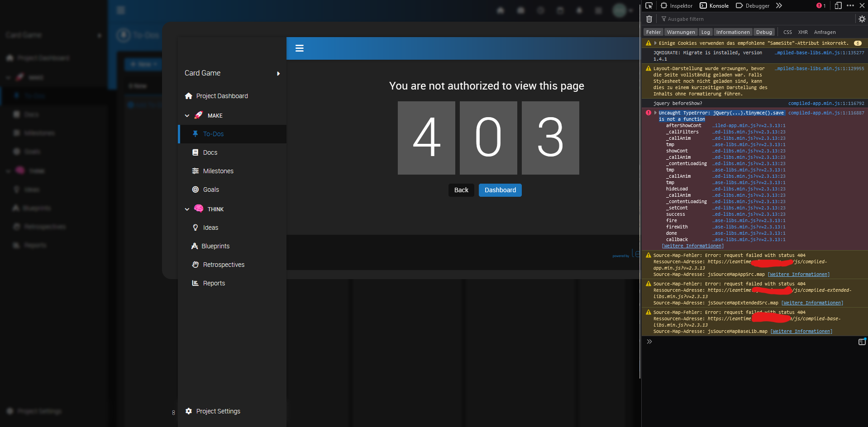Viewport: 868px width, 427px height.
Task: Click the Dashboard button on the 403 page
Action: click(x=500, y=190)
